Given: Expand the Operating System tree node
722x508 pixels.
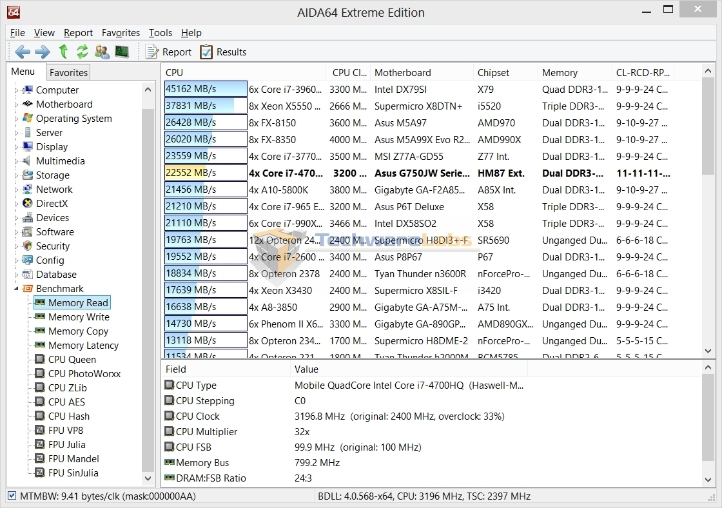Looking at the screenshot, I should (16, 119).
